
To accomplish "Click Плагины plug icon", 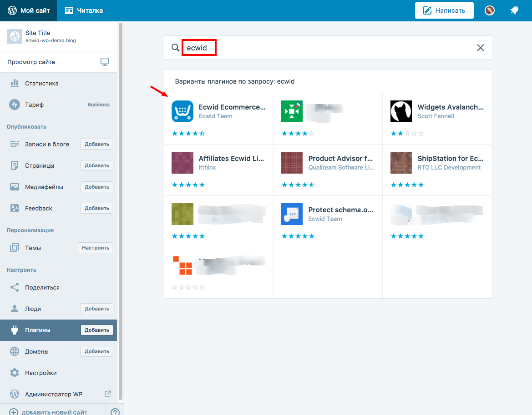I will (x=15, y=330).
